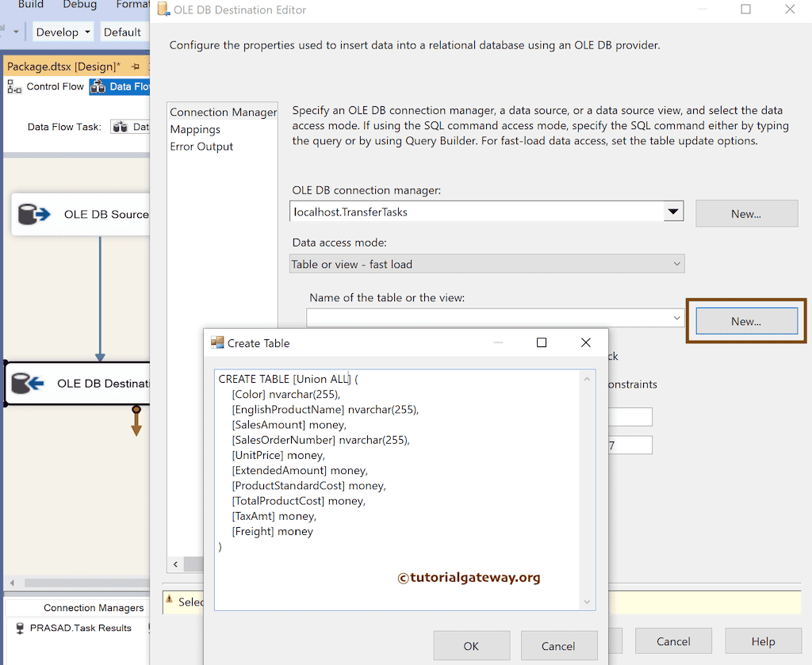Switch to the Package.dtsx [Design] tab

tap(63, 67)
